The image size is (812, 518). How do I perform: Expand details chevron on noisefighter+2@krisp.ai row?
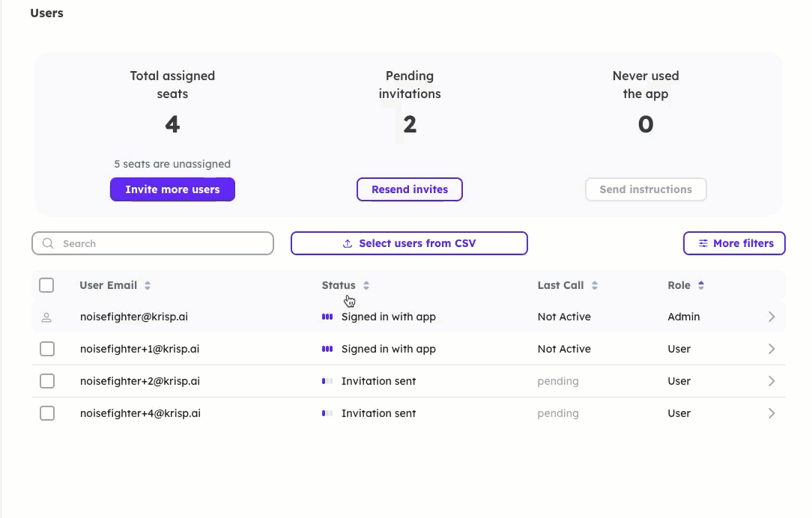point(772,381)
